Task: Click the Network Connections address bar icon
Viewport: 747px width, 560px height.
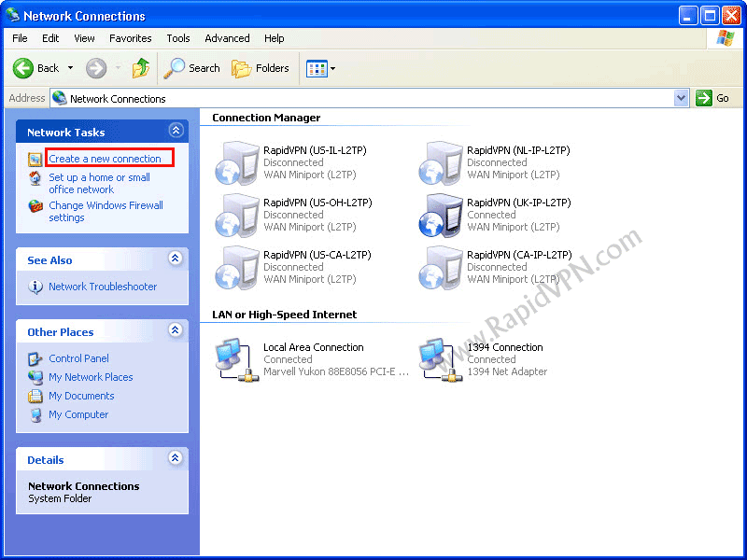Action: click(60, 98)
